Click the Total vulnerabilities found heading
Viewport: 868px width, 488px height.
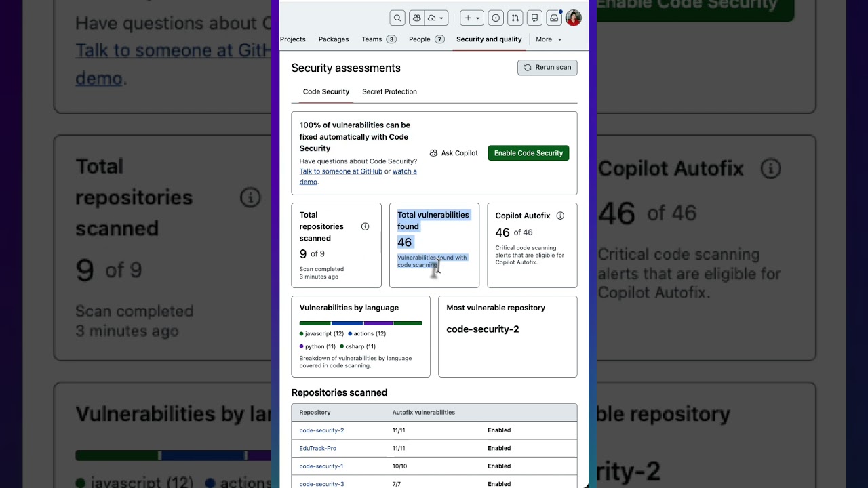(433, 220)
